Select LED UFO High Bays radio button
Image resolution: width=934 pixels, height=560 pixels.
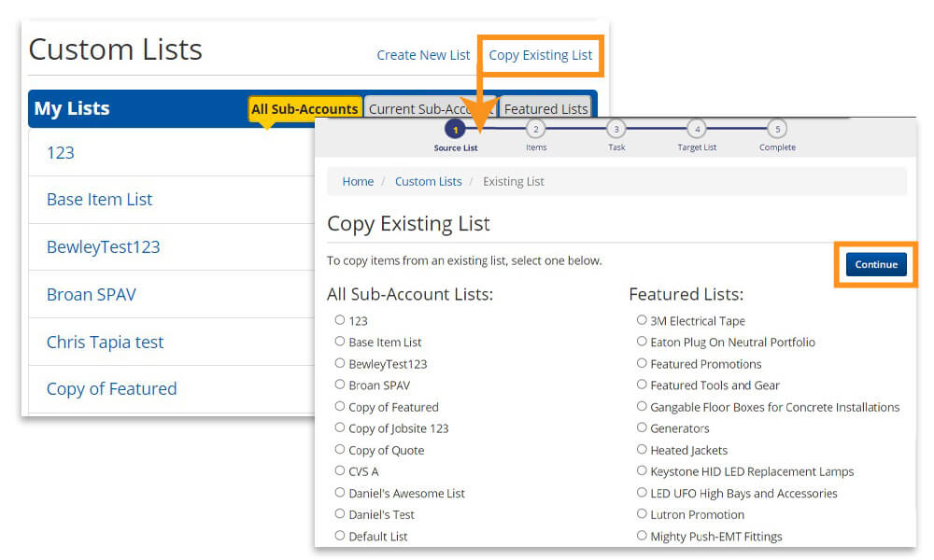pyautogui.click(x=642, y=493)
